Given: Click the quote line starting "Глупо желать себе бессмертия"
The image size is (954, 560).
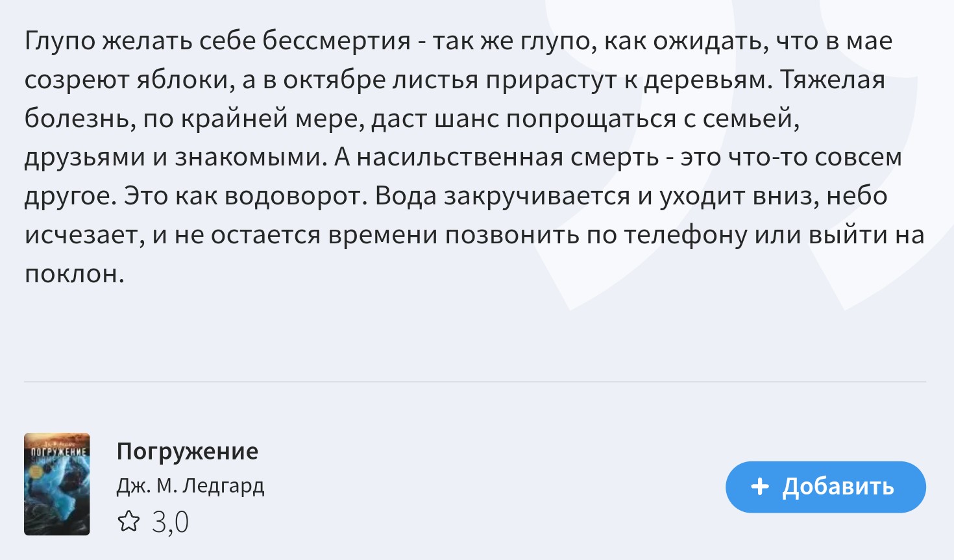Looking at the screenshot, I should coord(458,41).
